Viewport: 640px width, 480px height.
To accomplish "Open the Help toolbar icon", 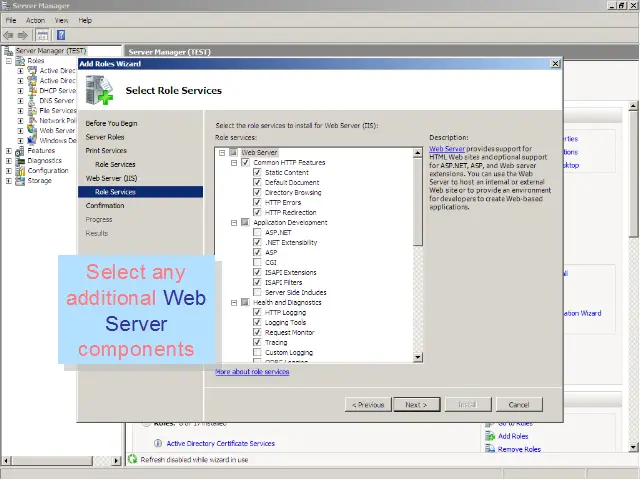I will click(61, 35).
